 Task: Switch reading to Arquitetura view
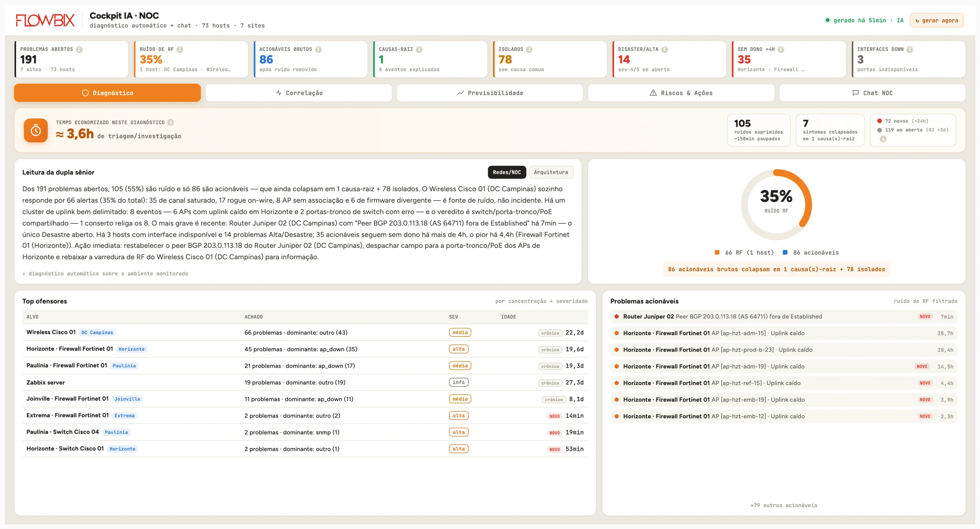click(551, 172)
